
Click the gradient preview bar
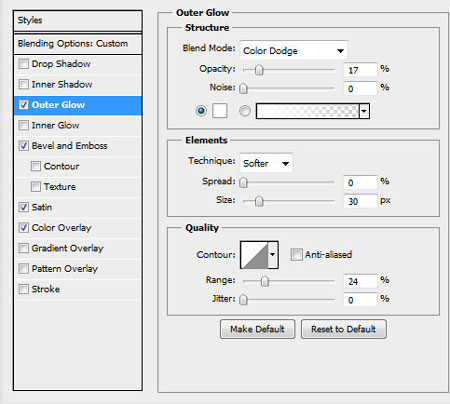click(308, 111)
